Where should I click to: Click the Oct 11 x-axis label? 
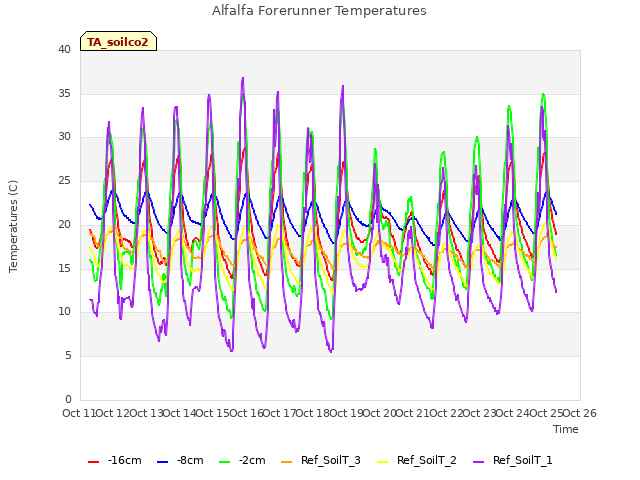click(79, 413)
